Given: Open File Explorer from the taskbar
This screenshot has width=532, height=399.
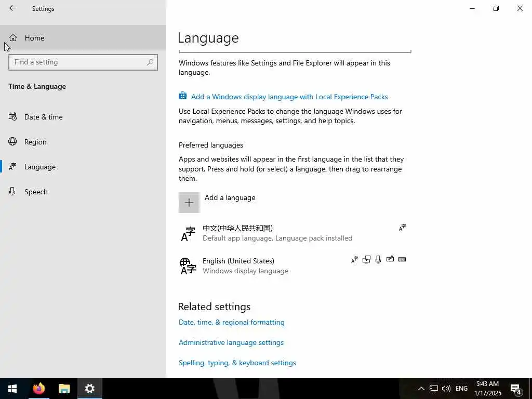Looking at the screenshot, I should point(64,389).
